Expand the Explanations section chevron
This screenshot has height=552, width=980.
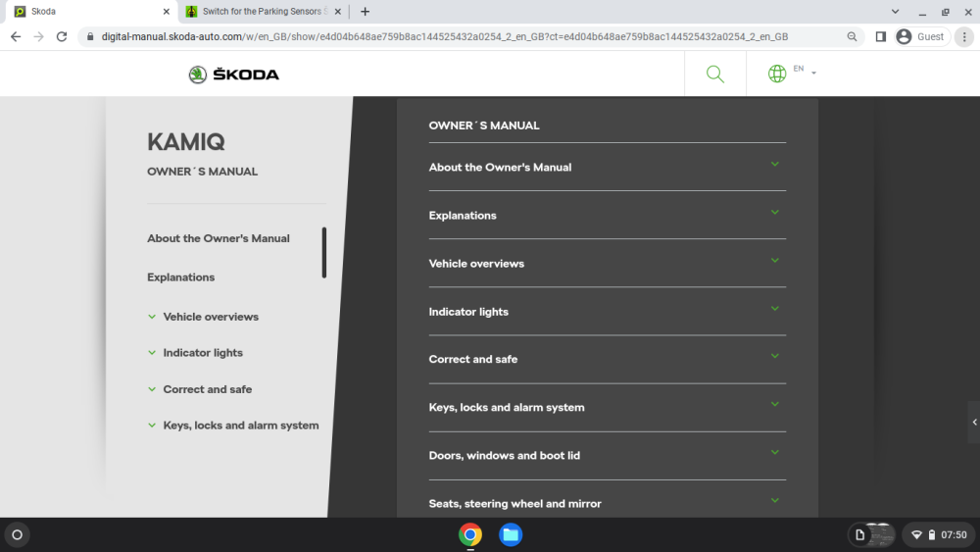pos(775,213)
